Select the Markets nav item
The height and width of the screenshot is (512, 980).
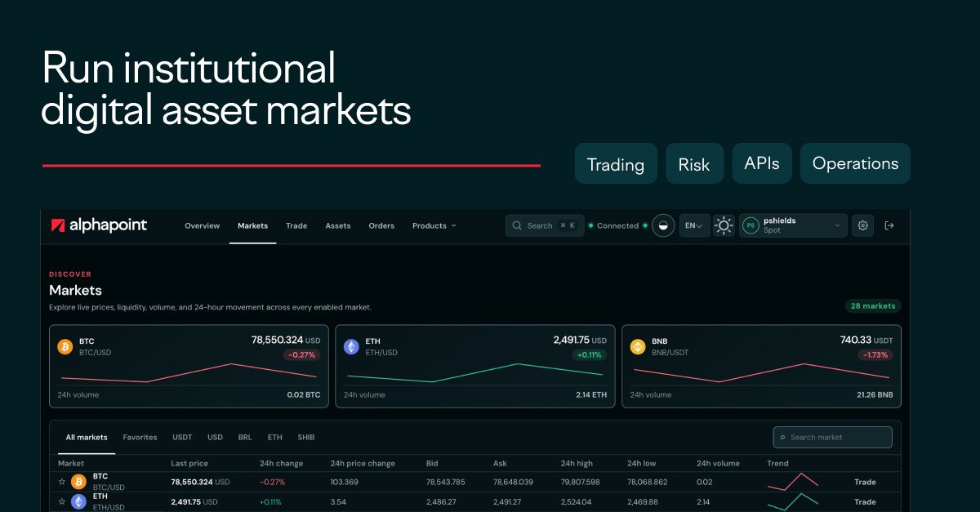coord(252,225)
